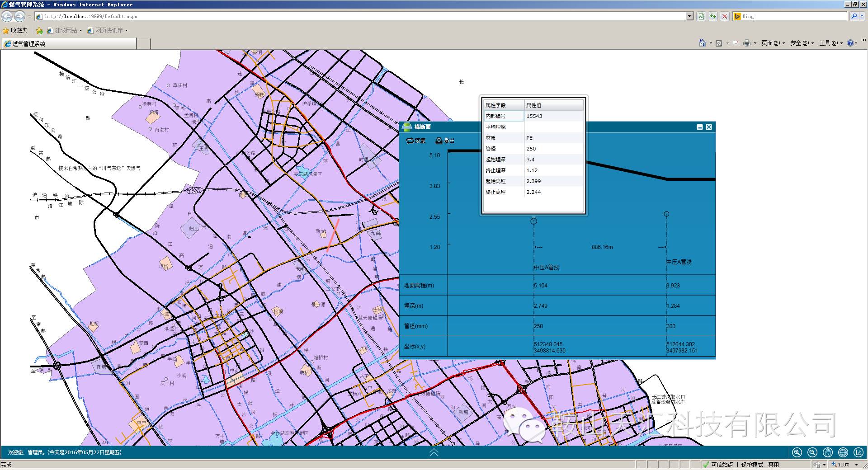The image size is (868, 470).
Task: Open the print options dropdown arrow
Action: point(755,43)
